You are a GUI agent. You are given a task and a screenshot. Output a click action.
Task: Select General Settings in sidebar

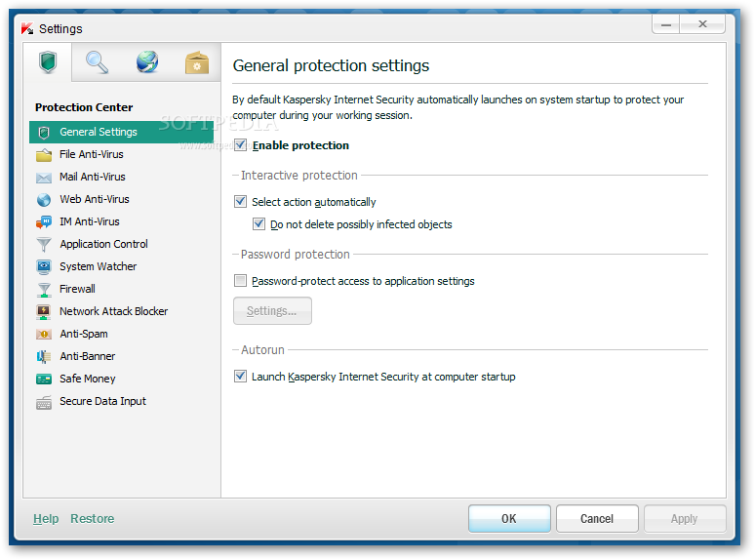121,132
